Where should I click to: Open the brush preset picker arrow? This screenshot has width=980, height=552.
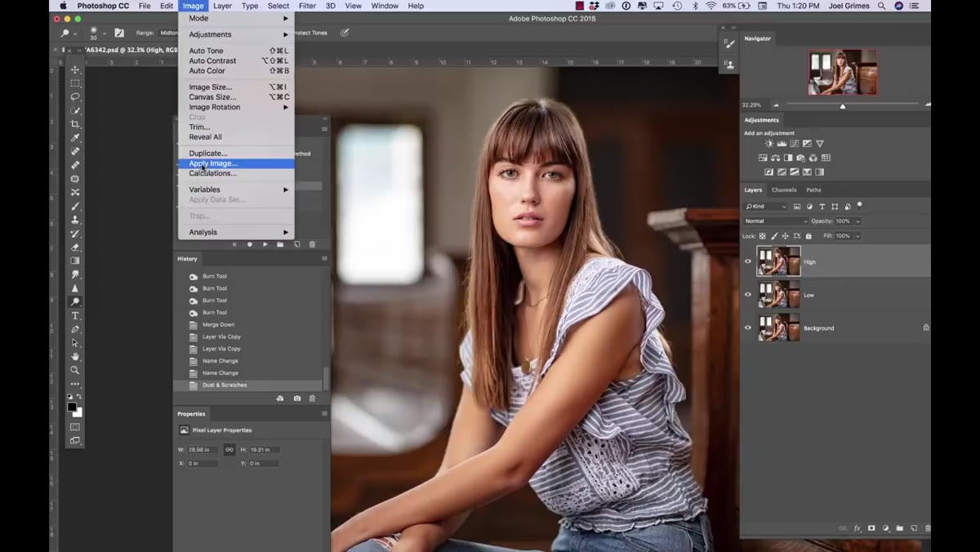click(x=105, y=33)
